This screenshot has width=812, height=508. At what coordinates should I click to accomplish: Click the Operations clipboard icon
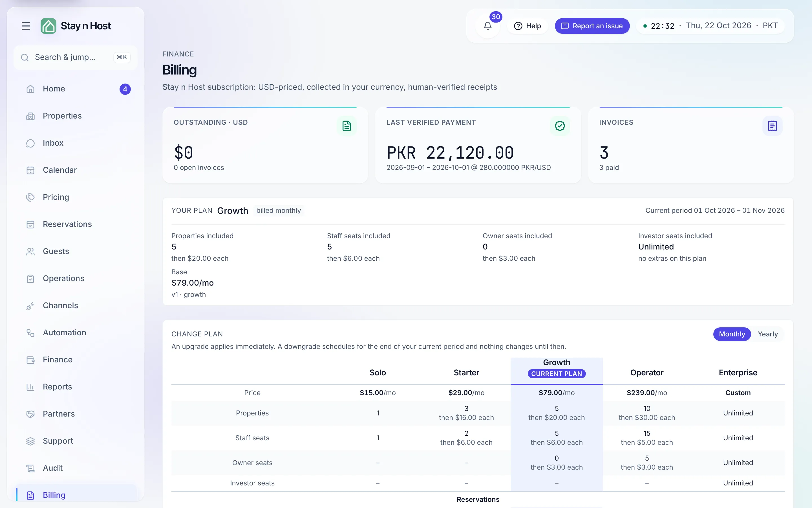point(30,279)
